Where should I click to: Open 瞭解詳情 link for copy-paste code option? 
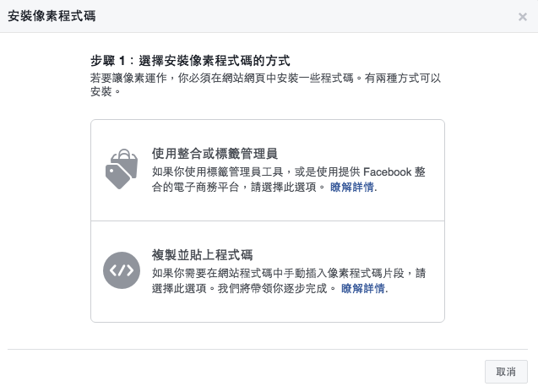[x=364, y=288]
